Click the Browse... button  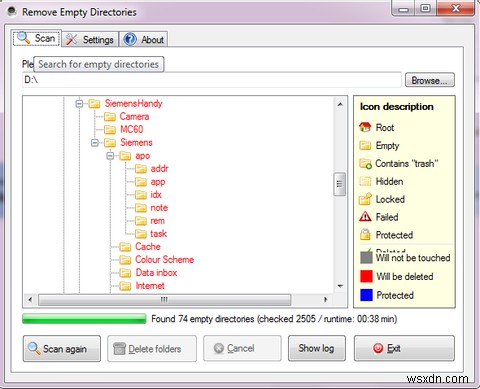(430, 80)
